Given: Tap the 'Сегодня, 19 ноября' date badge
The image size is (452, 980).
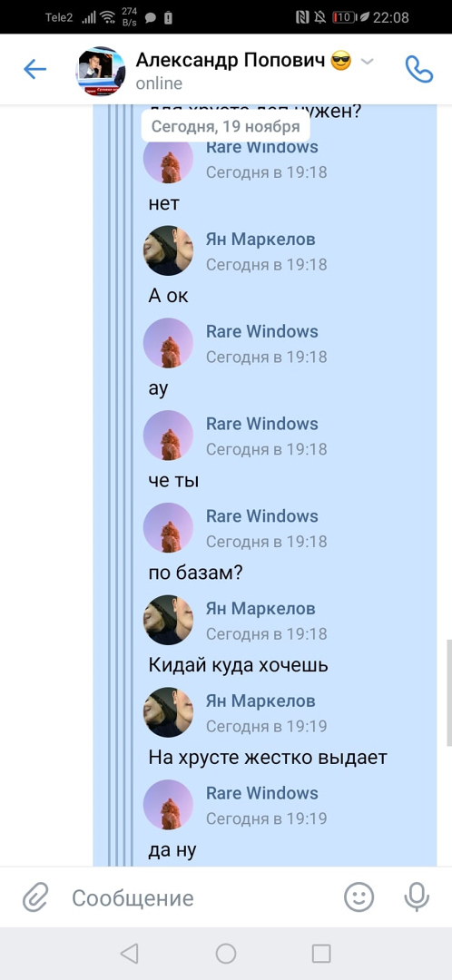Looking at the screenshot, I should pyautogui.click(x=226, y=127).
